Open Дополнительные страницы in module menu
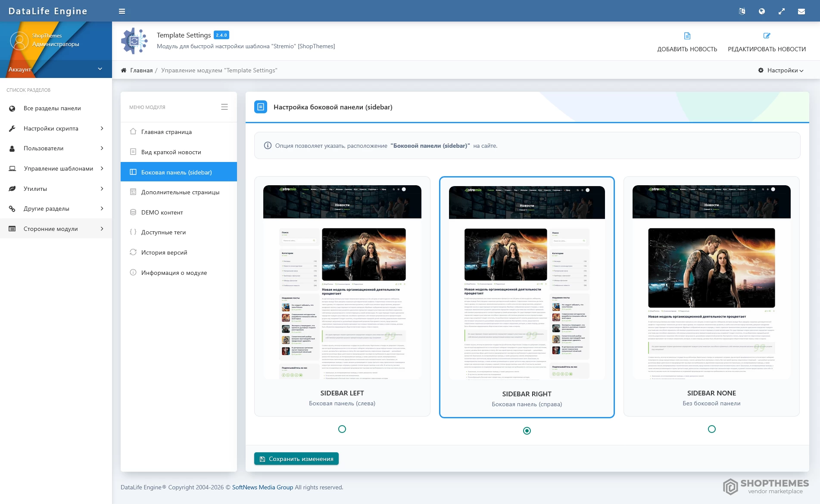This screenshot has width=820, height=504. (180, 192)
